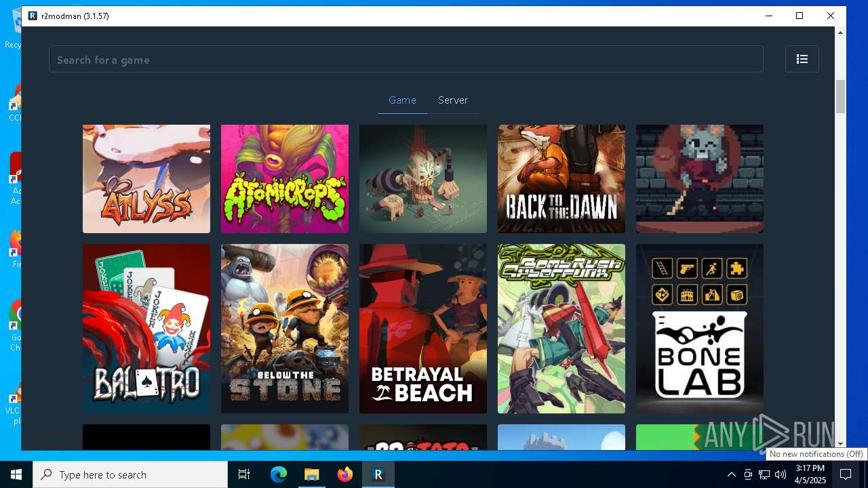Viewport: 868px width, 488px height.
Task: Click the taskbar search box
Action: tap(130, 474)
